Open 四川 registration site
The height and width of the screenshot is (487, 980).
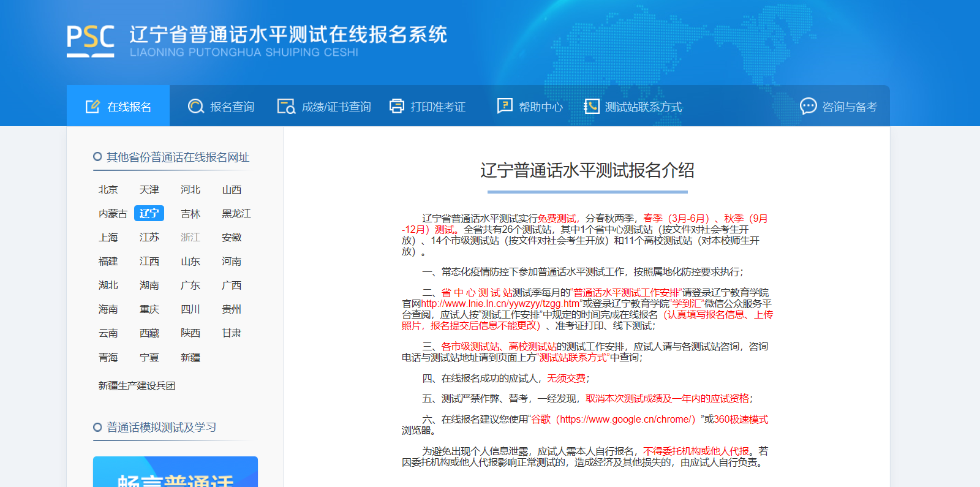click(x=190, y=309)
